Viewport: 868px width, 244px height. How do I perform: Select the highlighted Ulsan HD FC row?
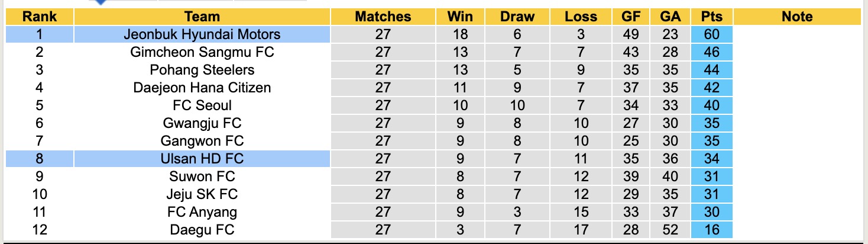click(x=202, y=159)
